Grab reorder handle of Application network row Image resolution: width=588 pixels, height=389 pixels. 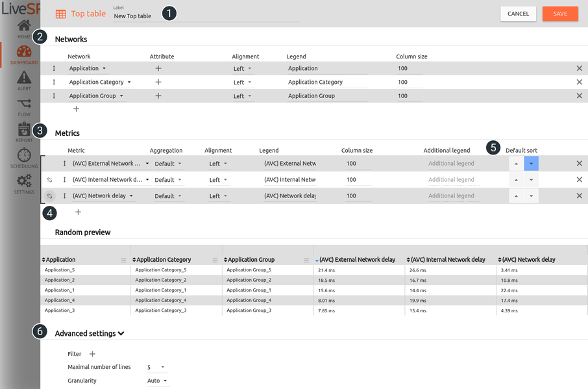point(54,68)
